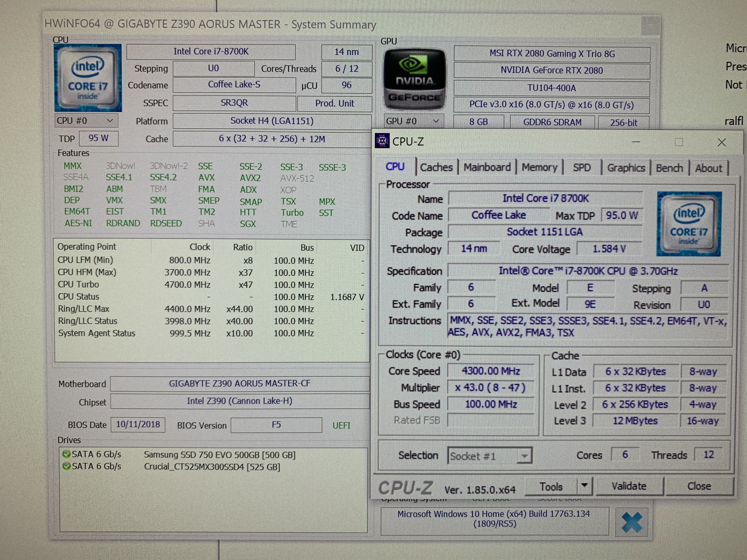The image size is (747, 560).
Task: Click the green status icon of Crucial drive
Action: click(x=67, y=466)
